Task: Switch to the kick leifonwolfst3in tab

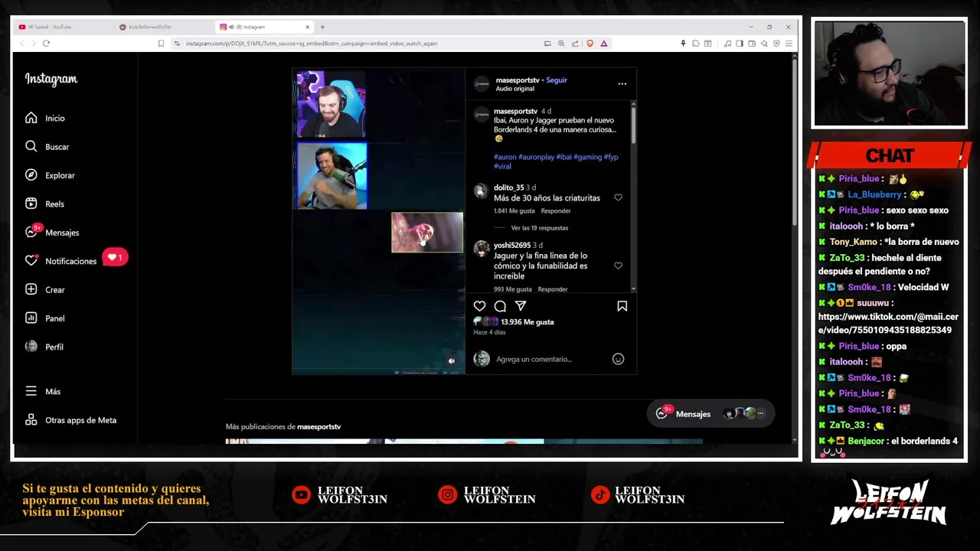Action: [x=162, y=27]
